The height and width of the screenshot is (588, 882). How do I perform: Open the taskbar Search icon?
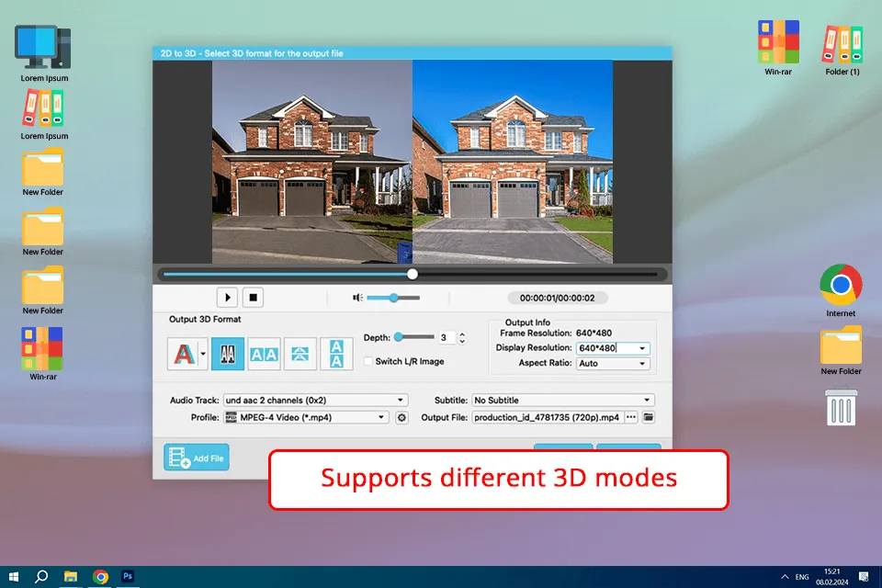(x=41, y=576)
